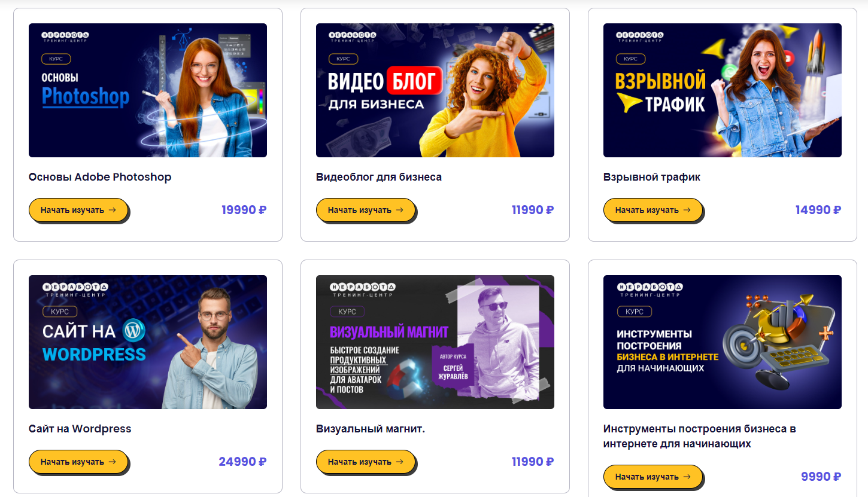This screenshot has width=868, height=497.
Task: Open the Визуальный магнит. title link
Action: (371, 429)
